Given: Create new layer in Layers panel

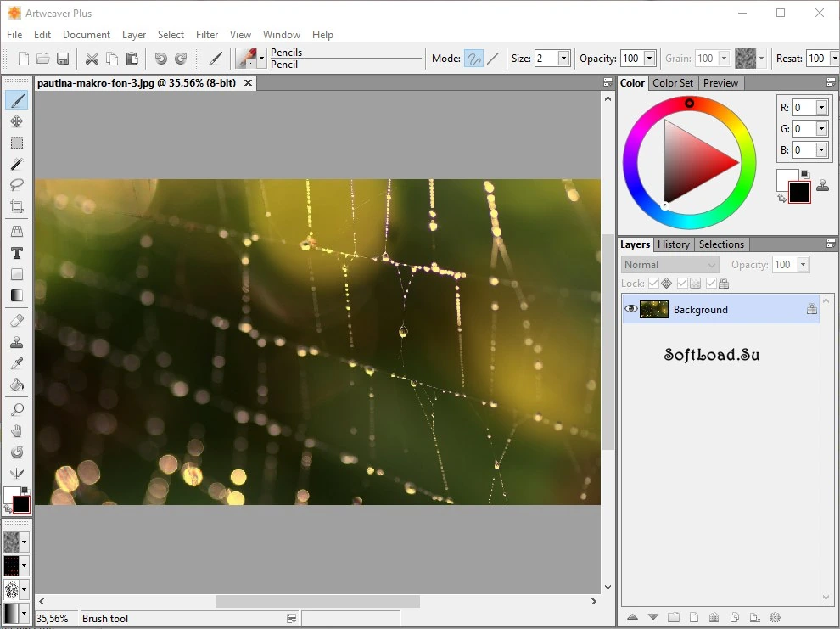Looking at the screenshot, I should coord(694,617).
